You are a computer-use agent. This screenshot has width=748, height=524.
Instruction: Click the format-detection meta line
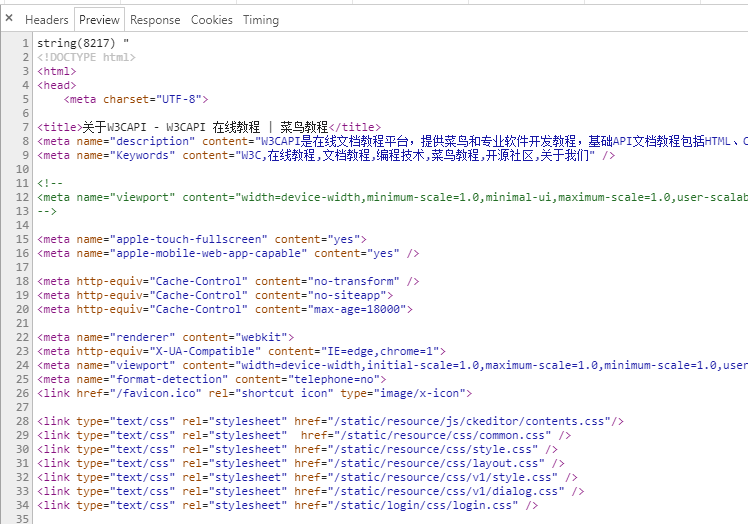coord(212,379)
